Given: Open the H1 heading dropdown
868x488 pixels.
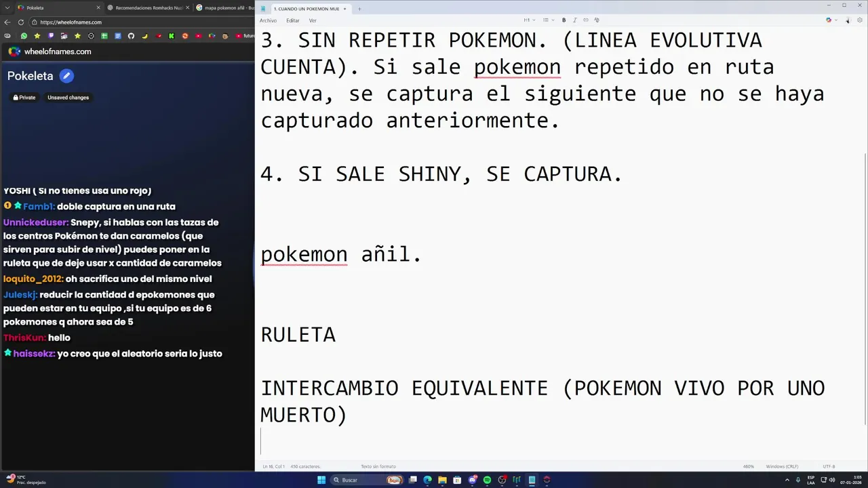Looking at the screenshot, I should coord(529,20).
